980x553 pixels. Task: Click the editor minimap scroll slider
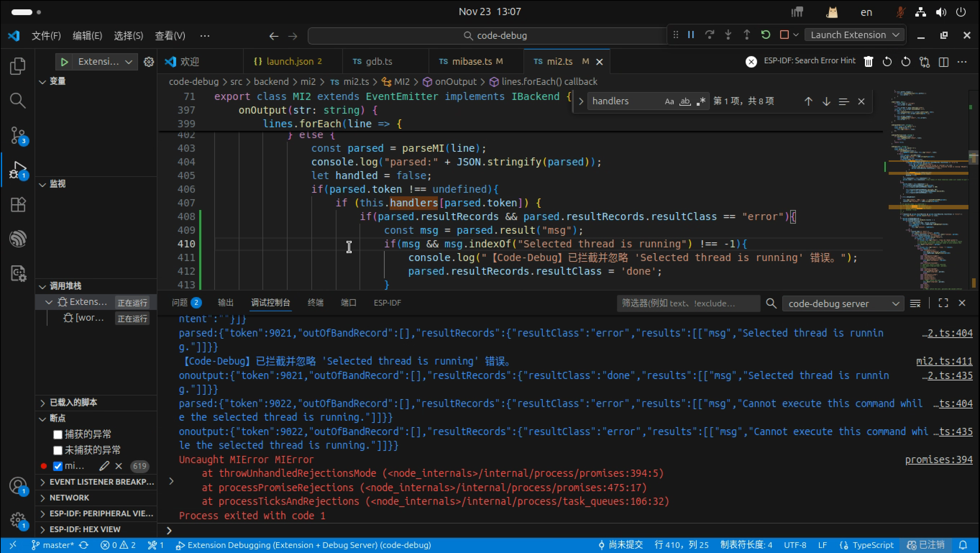pos(973,157)
